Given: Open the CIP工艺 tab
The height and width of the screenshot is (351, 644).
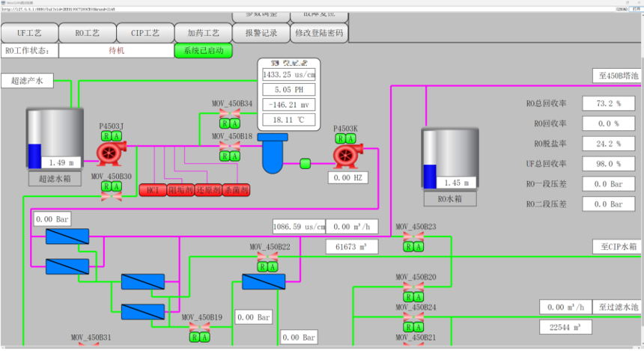Looking at the screenshot, I should pos(145,33).
